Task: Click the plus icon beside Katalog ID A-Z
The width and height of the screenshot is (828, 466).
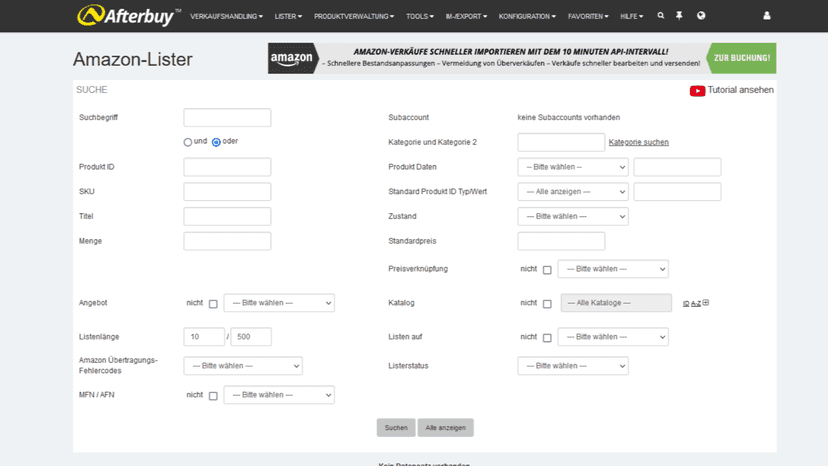Action: [706, 303]
